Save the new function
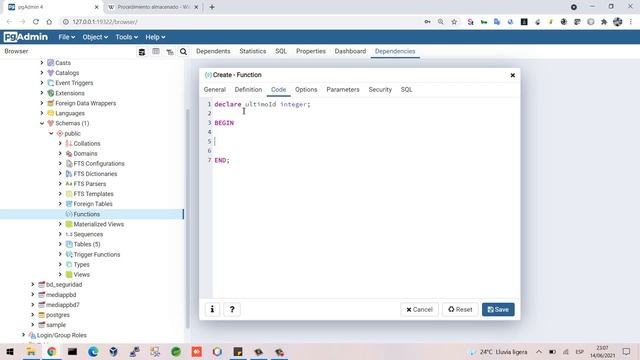The height and width of the screenshot is (360, 640). (498, 309)
